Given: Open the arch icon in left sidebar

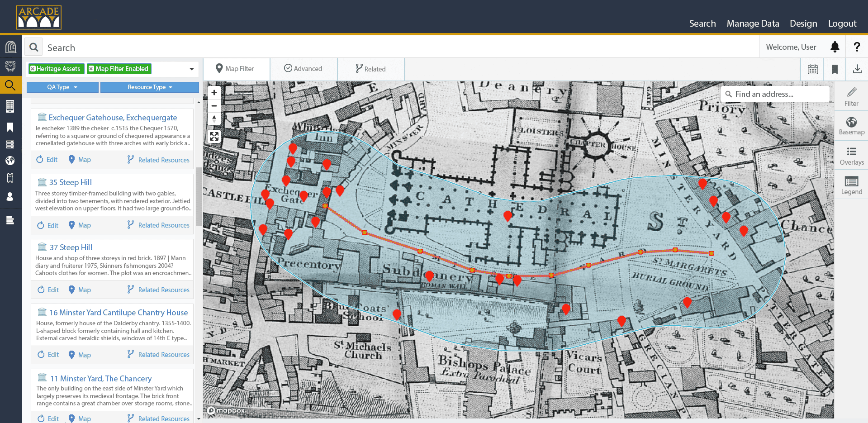Looking at the screenshot, I should [x=10, y=47].
